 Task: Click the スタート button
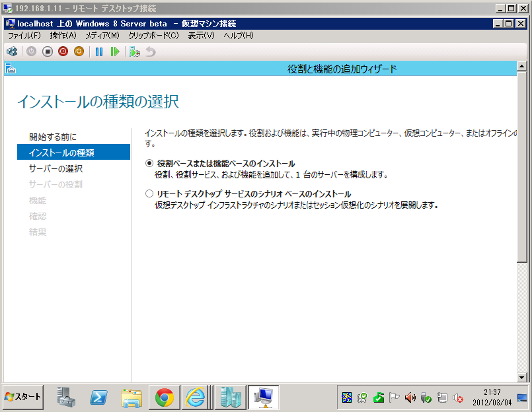click(x=23, y=397)
